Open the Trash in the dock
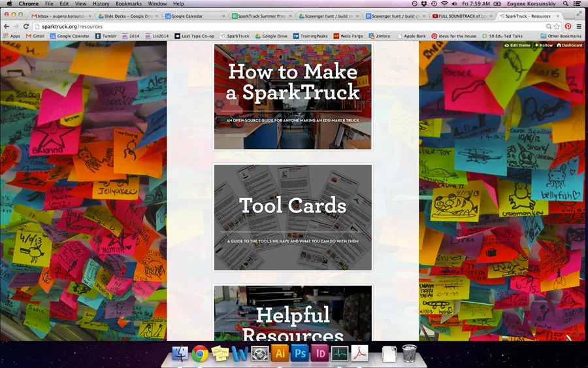The width and height of the screenshot is (588, 368). 409,354
